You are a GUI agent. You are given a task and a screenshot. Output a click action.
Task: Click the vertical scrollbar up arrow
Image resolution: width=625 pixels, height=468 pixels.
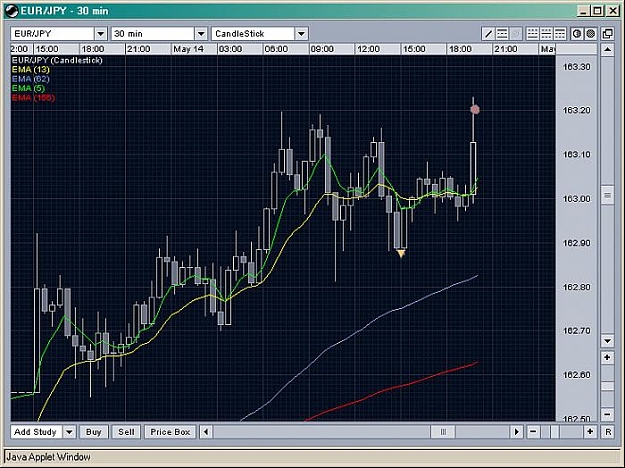607,50
